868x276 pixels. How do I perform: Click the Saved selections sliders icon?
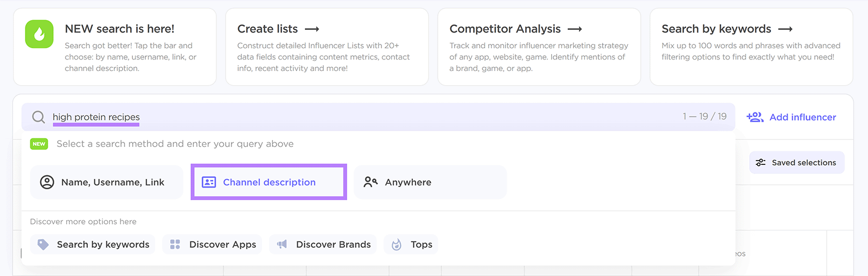click(761, 163)
